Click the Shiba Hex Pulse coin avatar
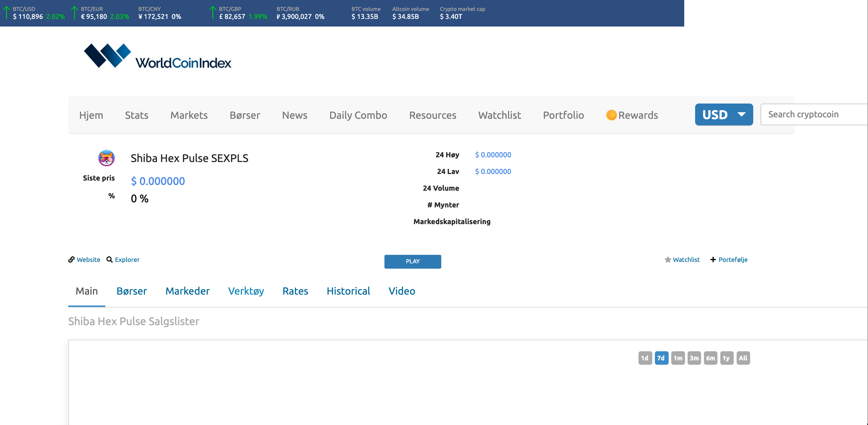 [106, 158]
